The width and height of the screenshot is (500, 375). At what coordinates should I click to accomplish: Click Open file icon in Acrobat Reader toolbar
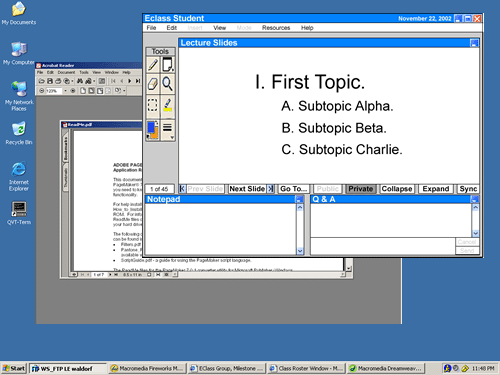click(x=42, y=81)
